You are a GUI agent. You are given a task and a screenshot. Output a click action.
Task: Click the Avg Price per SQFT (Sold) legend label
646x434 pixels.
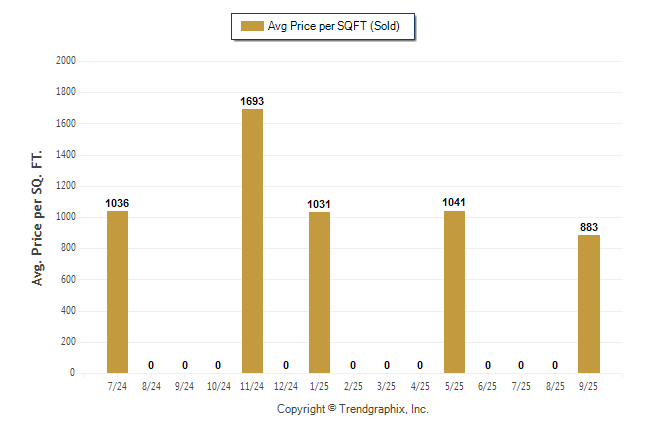(x=333, y=26)
